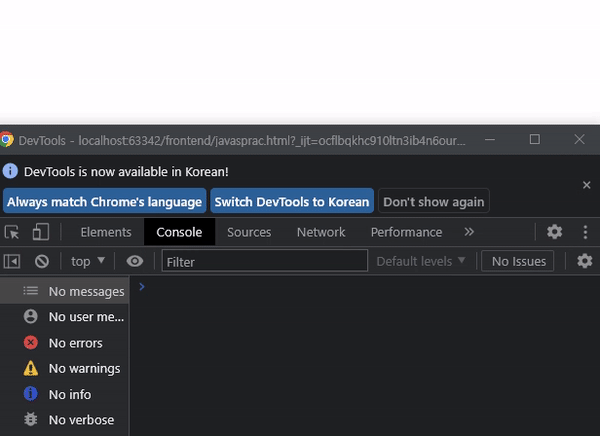Click the blue info circle in sidebar
This screenshot has width=600, height=436.
[x=31, y=394]
